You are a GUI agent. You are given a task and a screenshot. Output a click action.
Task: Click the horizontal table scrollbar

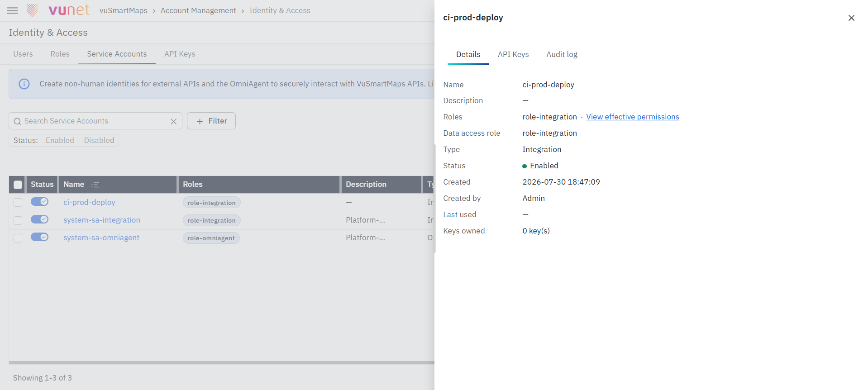pyautogui.click(x=222, y=362)
